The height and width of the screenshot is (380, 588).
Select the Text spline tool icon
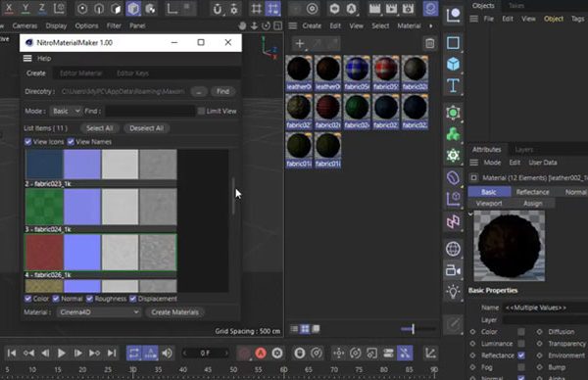pyautogui.click(x=453, y=86)
